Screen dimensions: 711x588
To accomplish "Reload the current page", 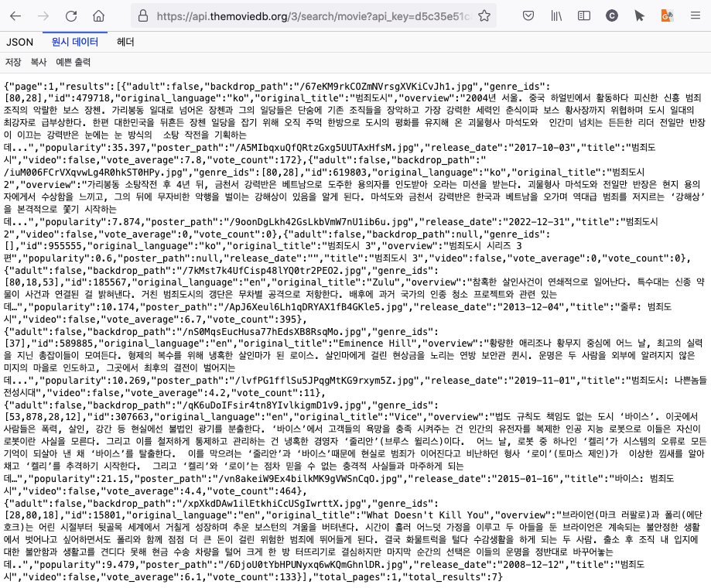I will tap(71, 16).
